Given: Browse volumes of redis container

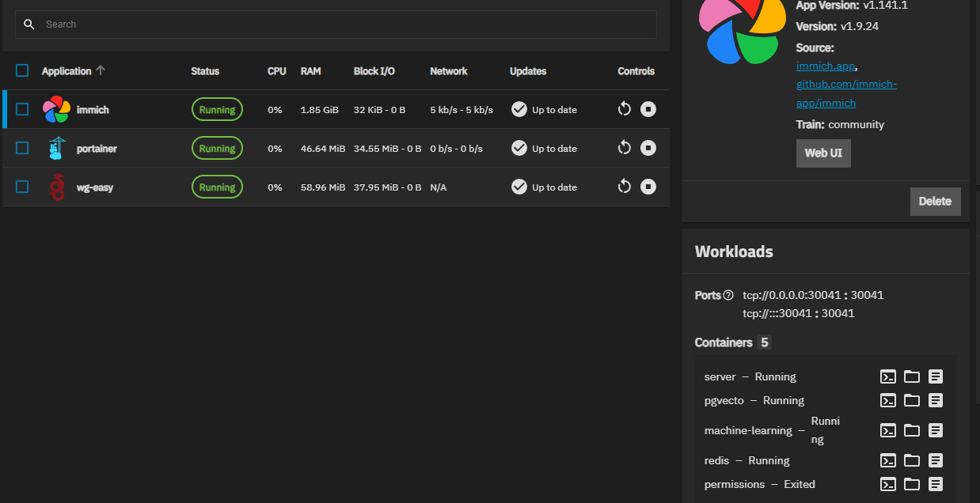Looking at the screenshot, I should pyautogui.click(x=912, y=460).
